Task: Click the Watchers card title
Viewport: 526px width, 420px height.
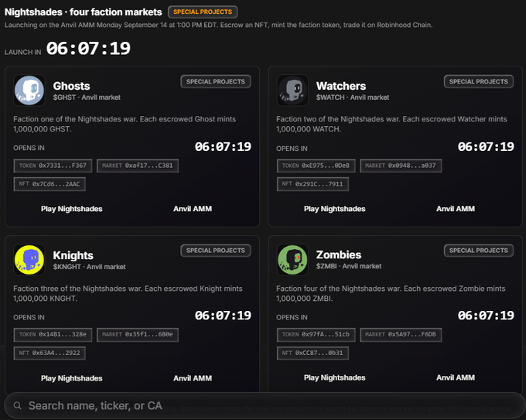Action: [x=341, y=86]
